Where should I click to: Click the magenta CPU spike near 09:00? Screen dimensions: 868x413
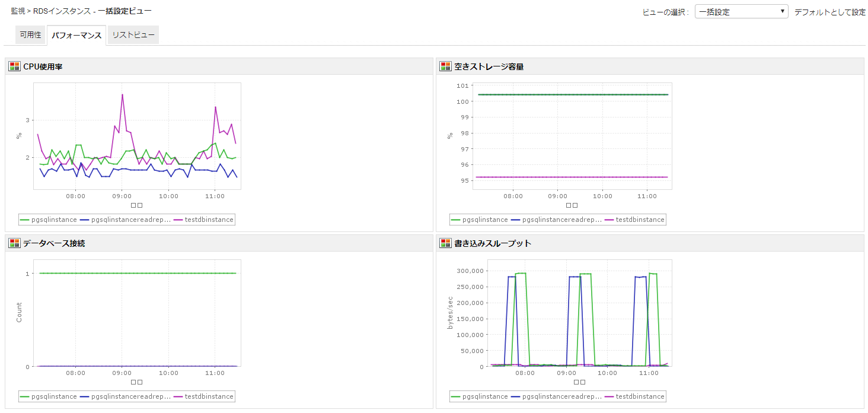pos(122,95)
